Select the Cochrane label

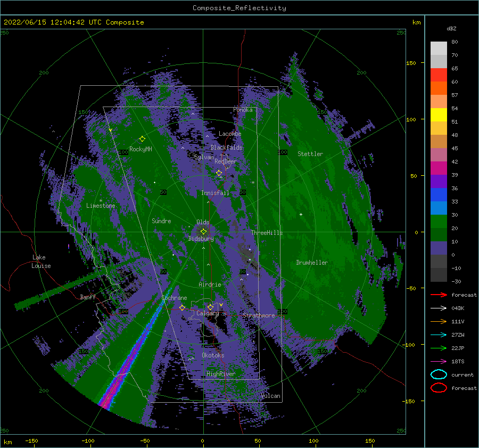click(174, 298)
